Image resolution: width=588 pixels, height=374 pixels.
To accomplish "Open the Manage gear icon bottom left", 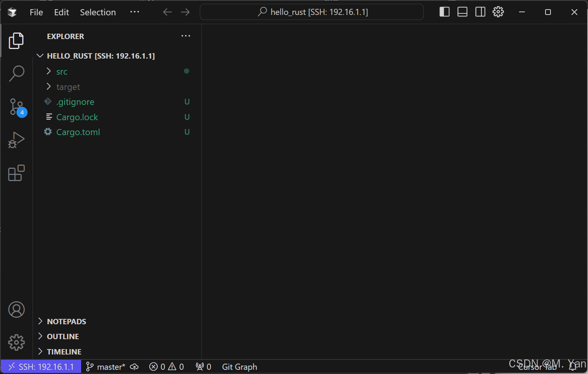I will coord(17,342).
